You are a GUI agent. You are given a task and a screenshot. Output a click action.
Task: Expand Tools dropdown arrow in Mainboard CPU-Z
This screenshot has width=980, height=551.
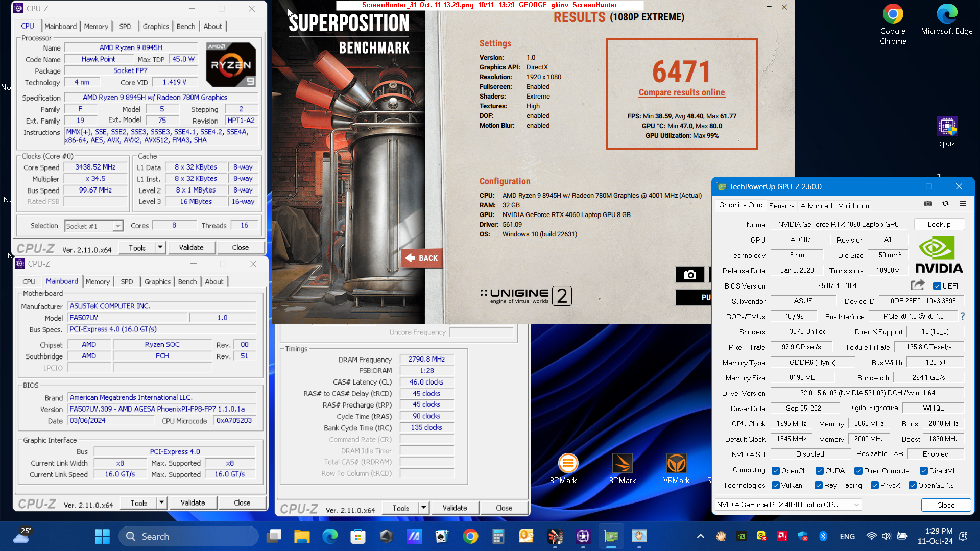161,502
